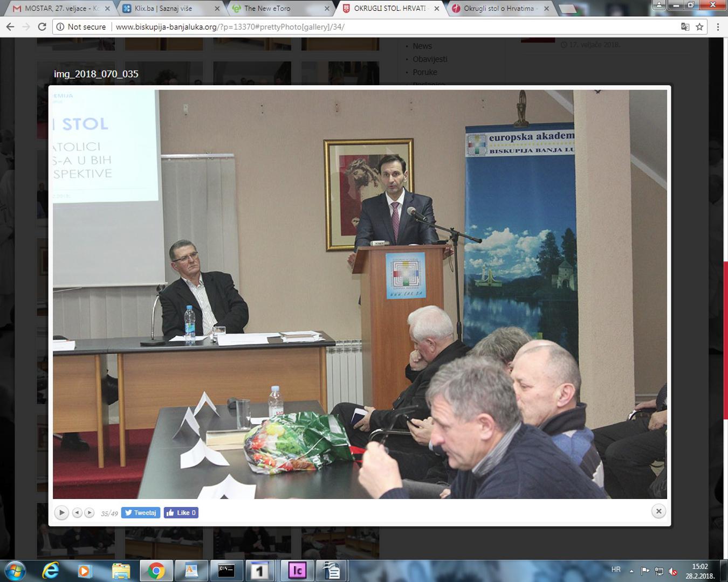The image size is (728, 582).
Task: Go to the previous gallery photo
Action: (x=77, y=512)
